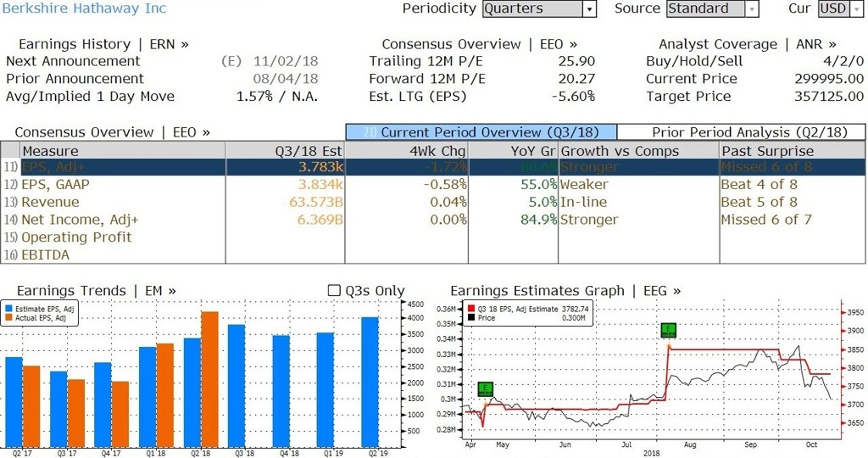The image size is (868, 458).
Task: Click the Beat 5 of 8 cell
Action: coord(759,202)
